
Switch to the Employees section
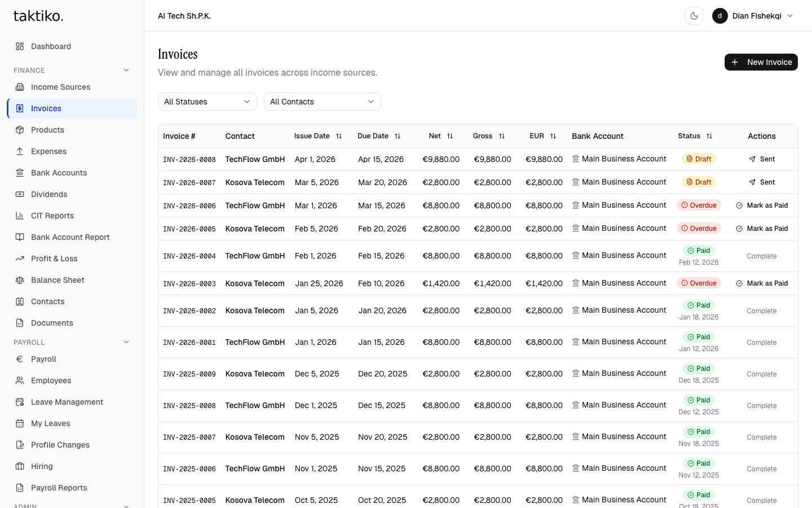(51, 380)
